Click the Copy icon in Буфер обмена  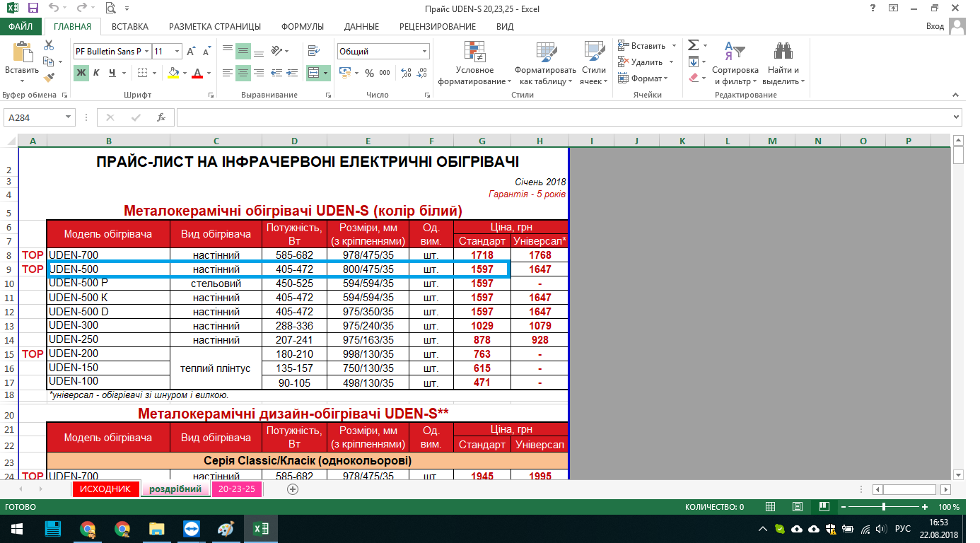49,62
